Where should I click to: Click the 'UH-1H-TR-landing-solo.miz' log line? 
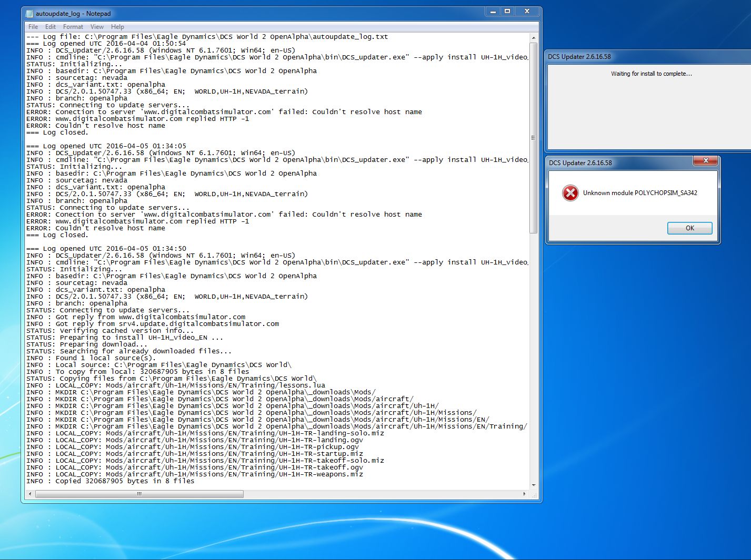pos(205,433)
